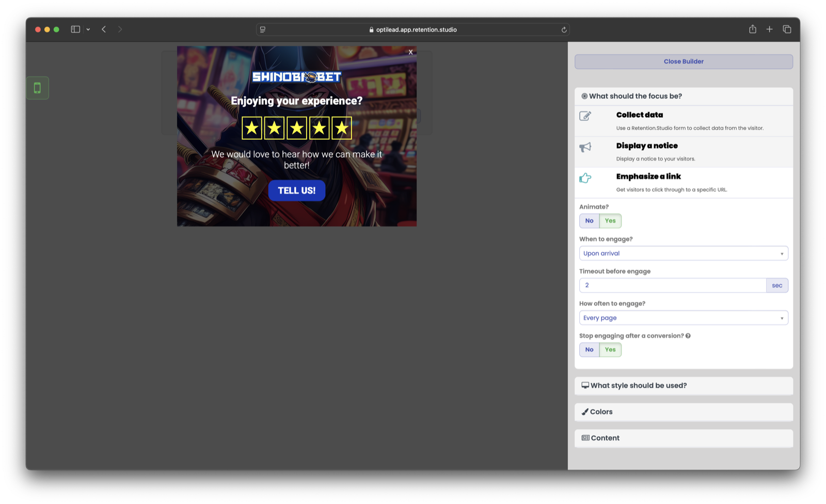Click the Enjoying your experience? heading
This screenshot has height=504, width=826.
[x=297, y=101]
